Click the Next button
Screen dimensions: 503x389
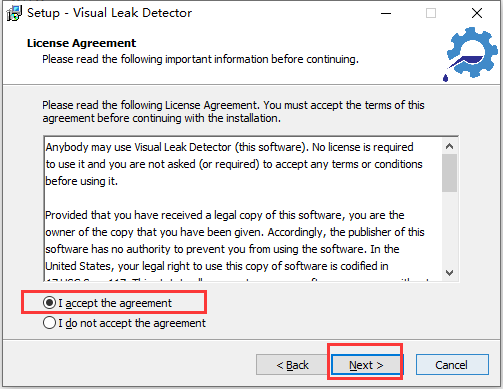366,365
